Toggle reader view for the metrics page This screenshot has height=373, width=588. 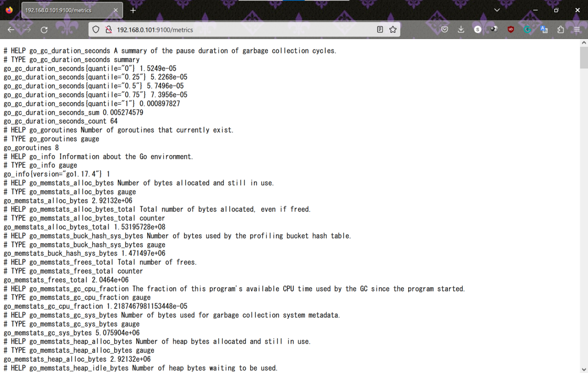click(379, 29)
